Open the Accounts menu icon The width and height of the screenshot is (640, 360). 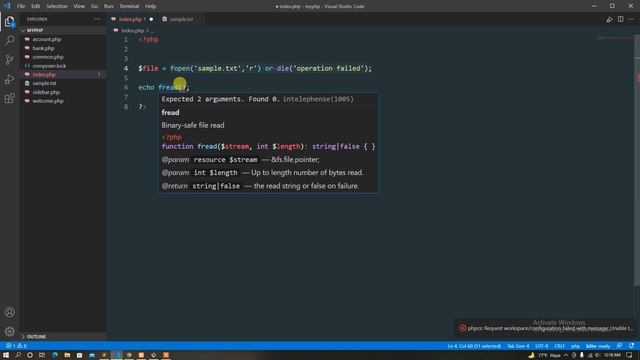tap(9, 312)
